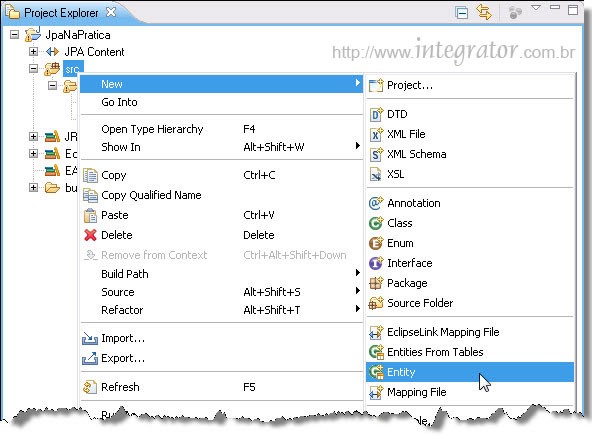This screenshot has height=436, width=592.
Task: Click the red Delete X icon
Action: click(x=90, y=235)
